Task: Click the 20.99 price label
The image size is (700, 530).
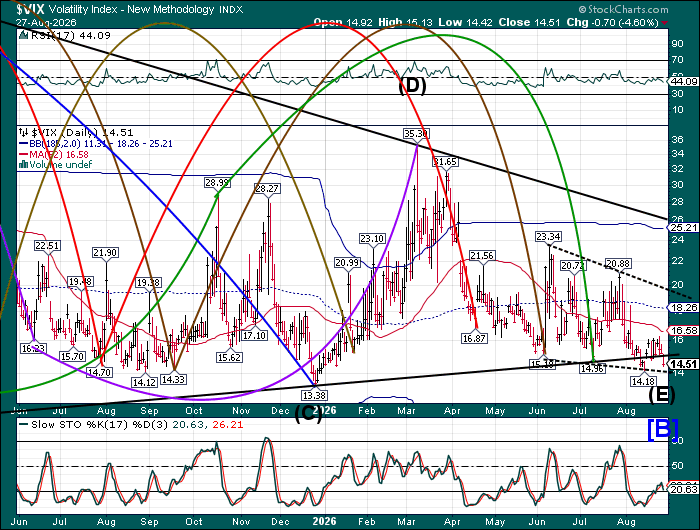Action: (x=347, y=263)
